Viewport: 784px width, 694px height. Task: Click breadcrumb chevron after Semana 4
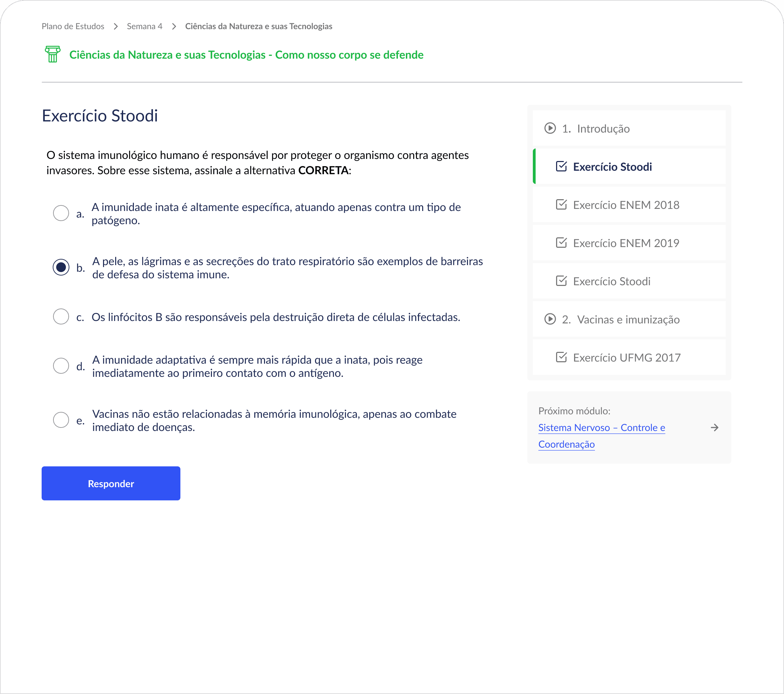pos(174,26)
